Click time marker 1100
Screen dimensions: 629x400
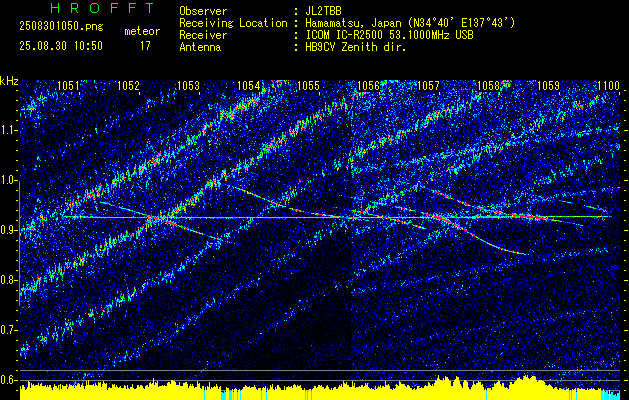coord(608,86)
